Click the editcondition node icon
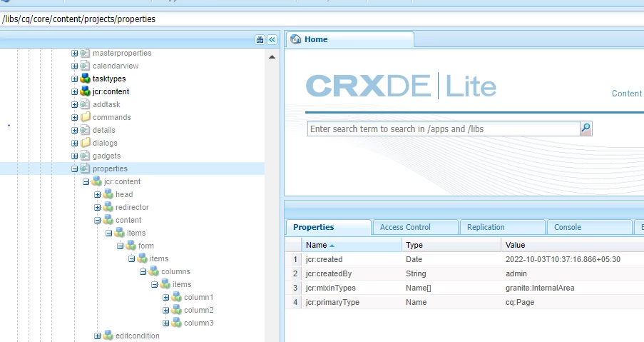The image size is (644, 342). pyautogui.click(x=108, y=336)
